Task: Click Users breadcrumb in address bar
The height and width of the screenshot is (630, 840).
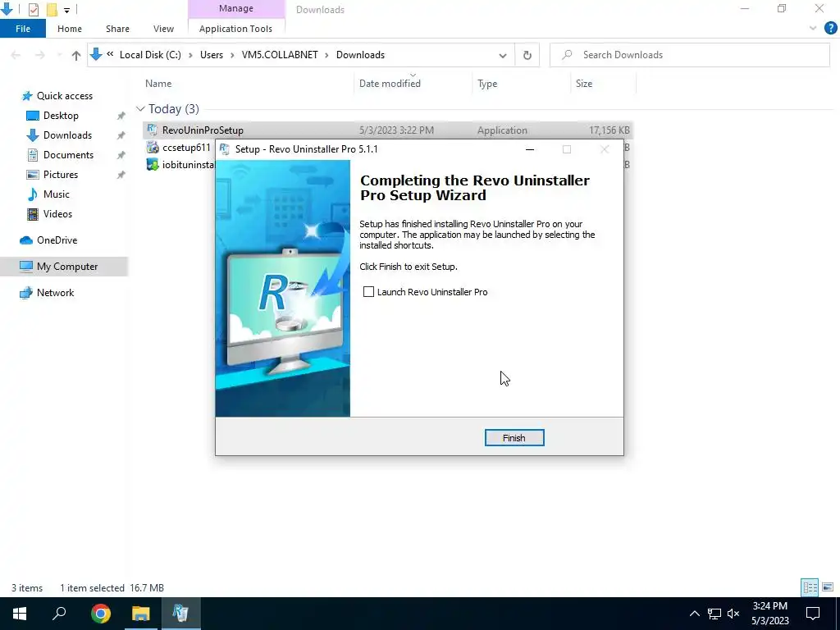Action: coord(212,55)
